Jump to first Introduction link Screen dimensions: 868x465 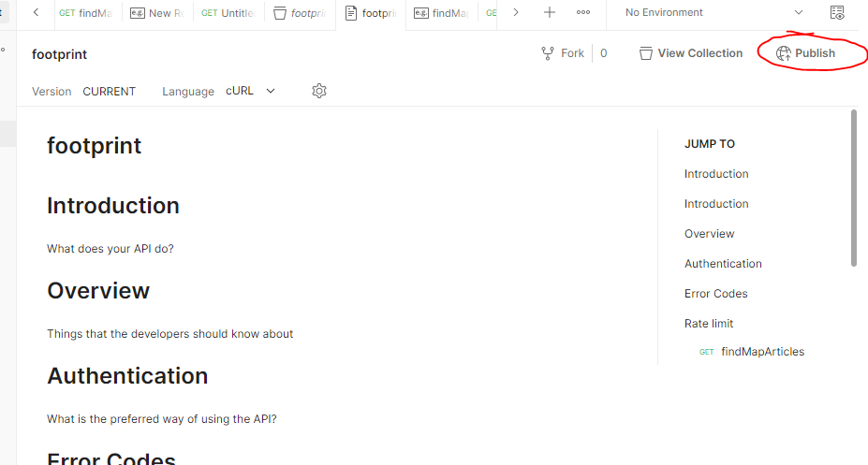(x=716, y=174)
